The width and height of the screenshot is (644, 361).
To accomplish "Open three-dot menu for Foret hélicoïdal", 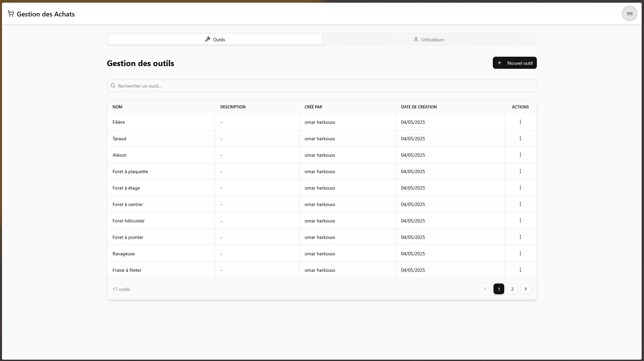I will (x=520, y=221).
